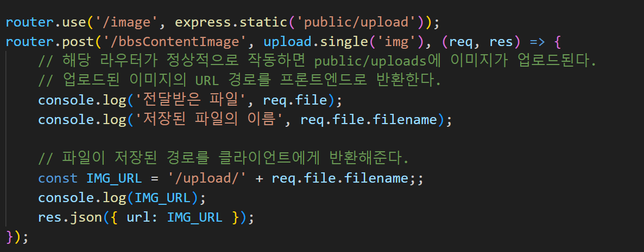Click the 'public/upload' string literal
The height and width of the screenshot is (252, 644).
(x=358, y=22)
